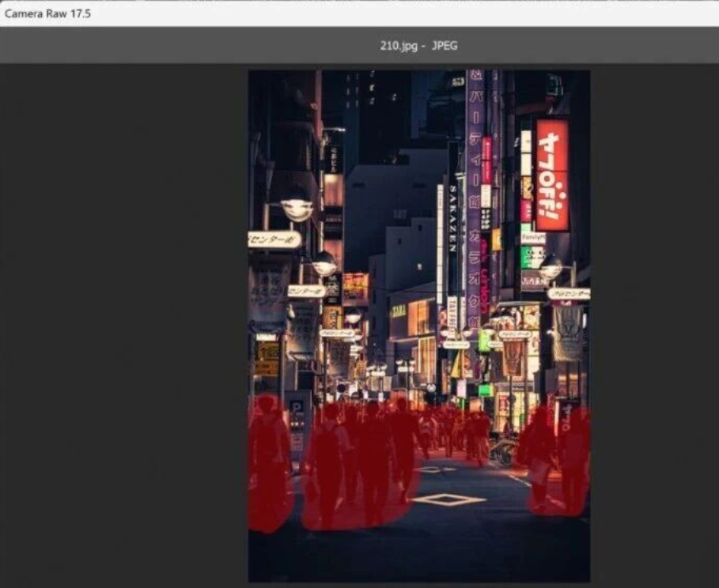This screenshot has width=719, height=588.
Task: Click the white diamond road marking
Action: 448,499
